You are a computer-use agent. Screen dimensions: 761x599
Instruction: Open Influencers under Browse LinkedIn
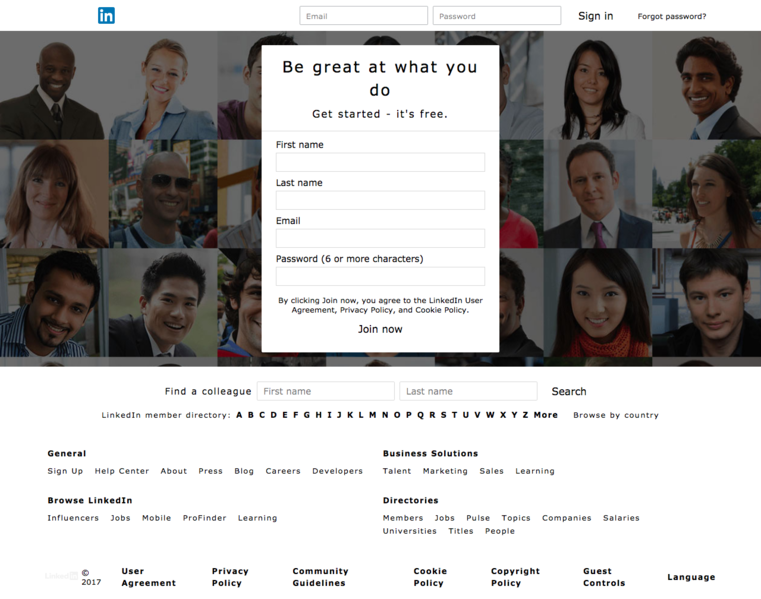73,518
